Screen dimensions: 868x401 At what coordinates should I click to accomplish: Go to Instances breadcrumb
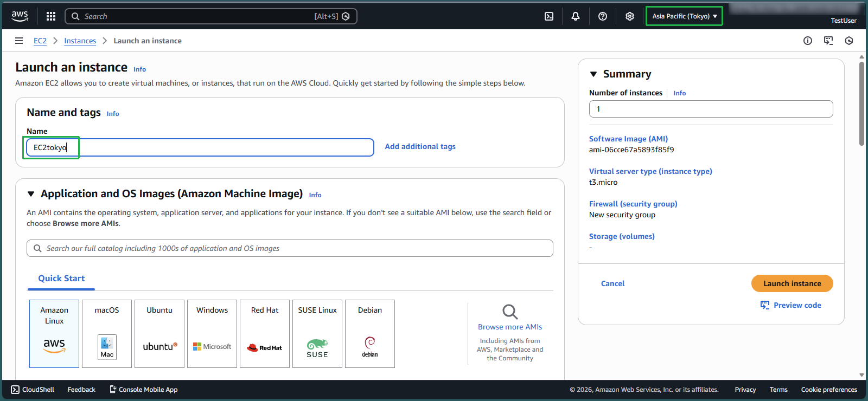coord(80,41)
